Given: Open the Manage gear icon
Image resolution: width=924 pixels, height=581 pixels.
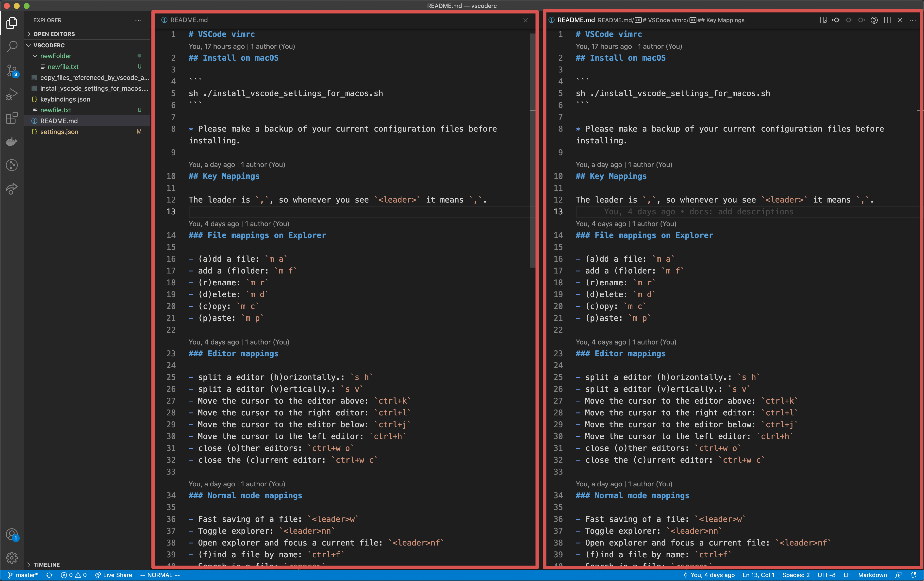Looking at the screenshot, I should pyautogui.click(x=12, y=557).
